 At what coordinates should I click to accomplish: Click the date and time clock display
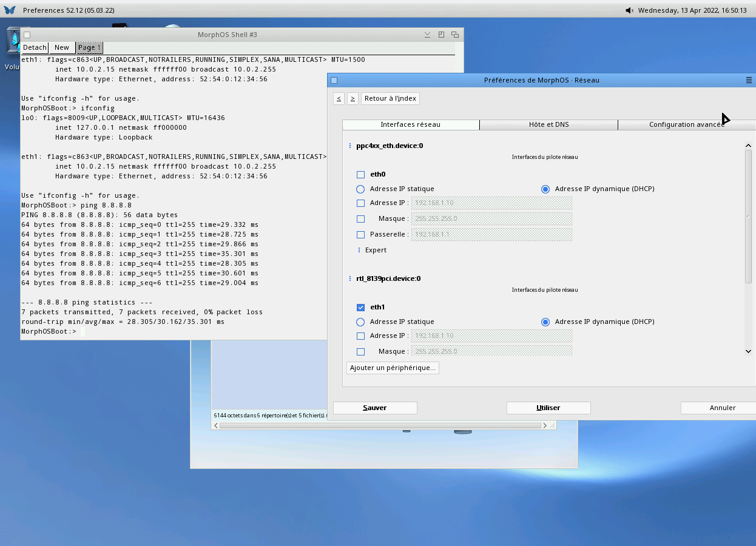tap(692, 10)
